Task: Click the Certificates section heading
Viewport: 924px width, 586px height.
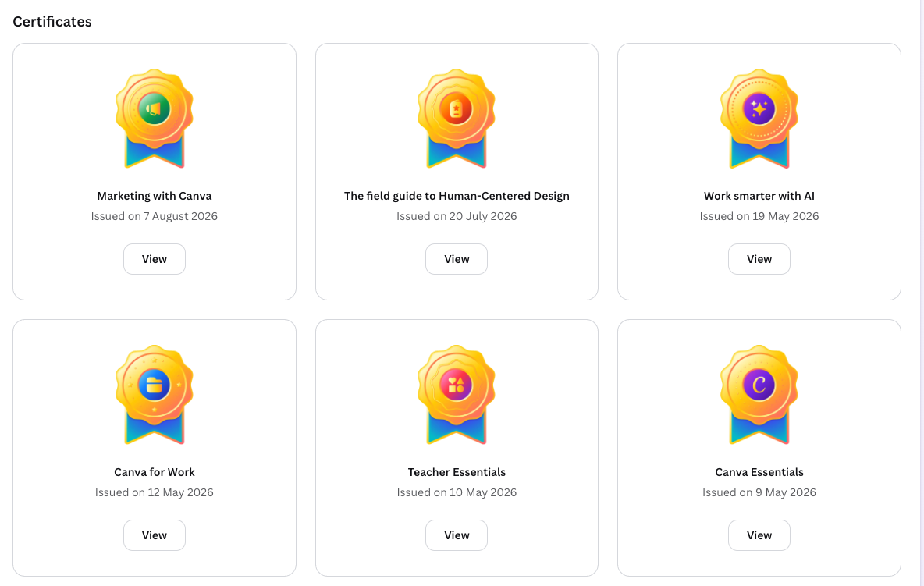Action: (52, 22)
